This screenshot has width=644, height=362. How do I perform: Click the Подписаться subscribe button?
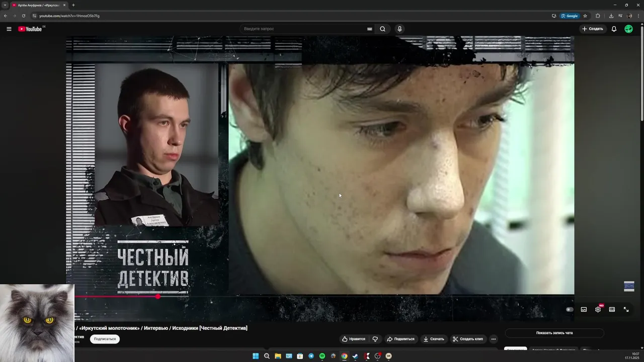pos(105,339)
